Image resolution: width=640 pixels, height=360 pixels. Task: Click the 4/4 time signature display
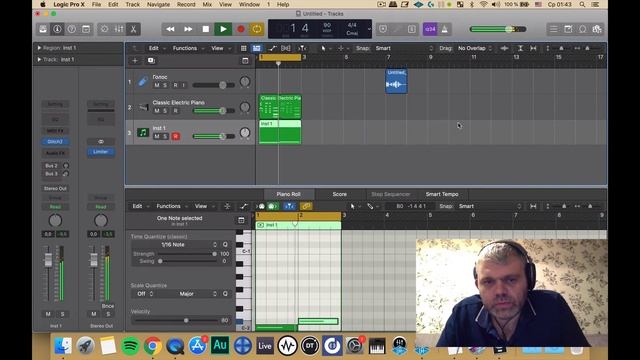[352, 25]
